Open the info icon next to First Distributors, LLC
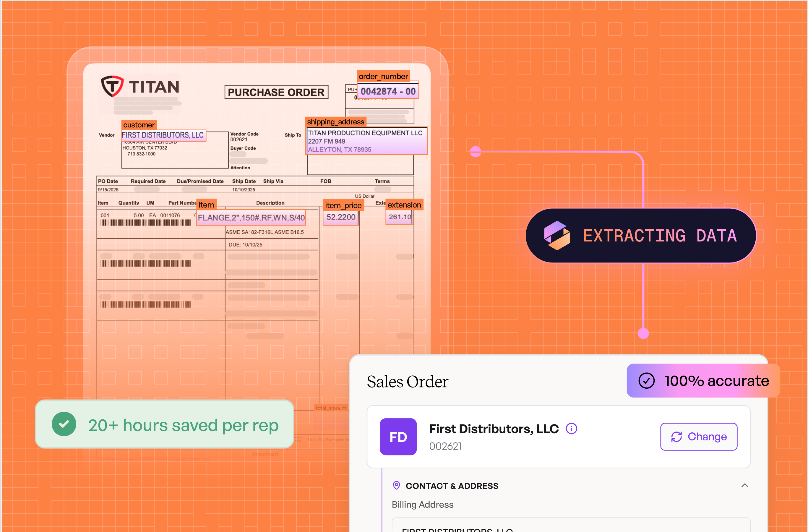808x532 pixels. [571, 429]
